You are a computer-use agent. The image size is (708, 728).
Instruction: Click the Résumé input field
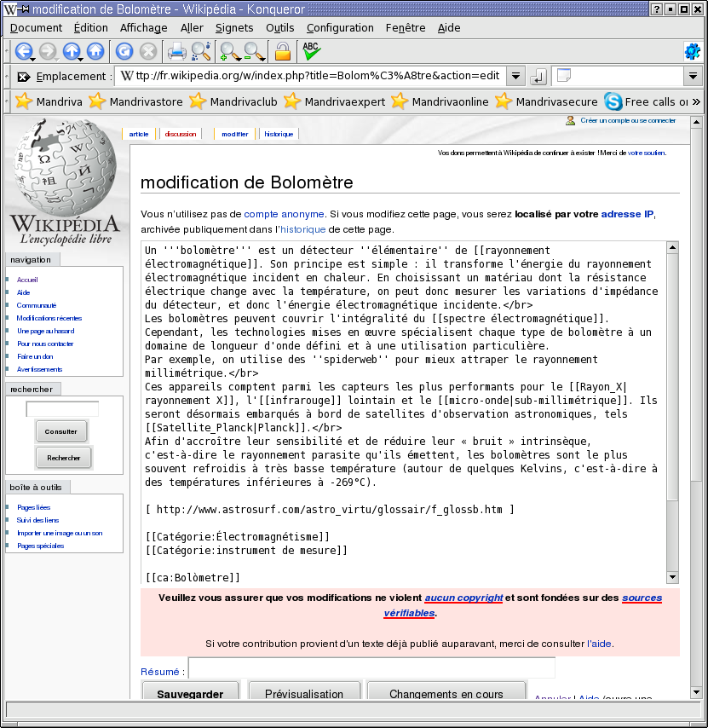click(x=371, y=667)
